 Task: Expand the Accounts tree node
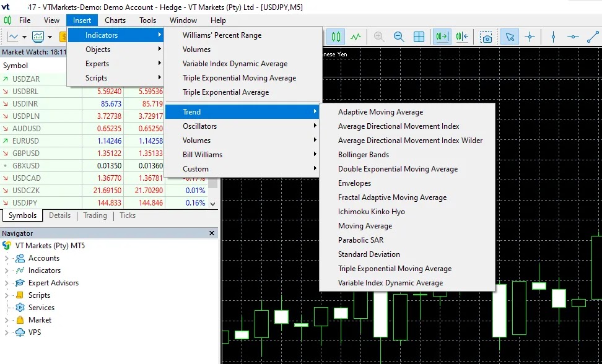tap(6, 258)
